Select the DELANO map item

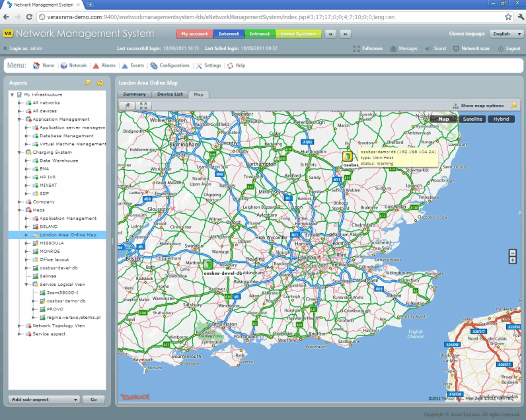click(48, 227)
